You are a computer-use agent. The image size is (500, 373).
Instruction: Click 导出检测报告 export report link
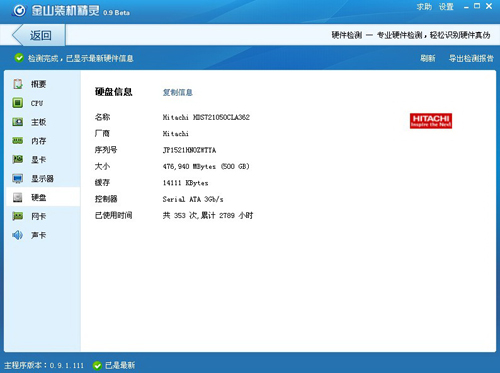(x=471, y=58)
